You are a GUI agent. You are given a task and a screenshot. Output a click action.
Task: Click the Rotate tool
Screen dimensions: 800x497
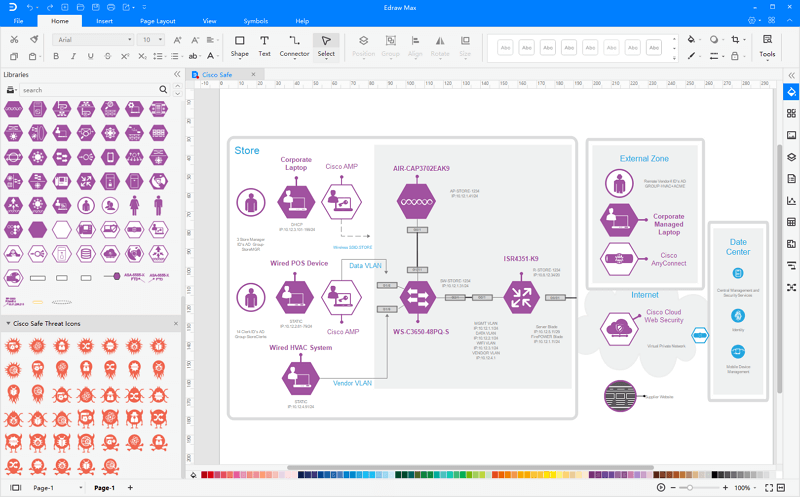[x=440, y=46]
